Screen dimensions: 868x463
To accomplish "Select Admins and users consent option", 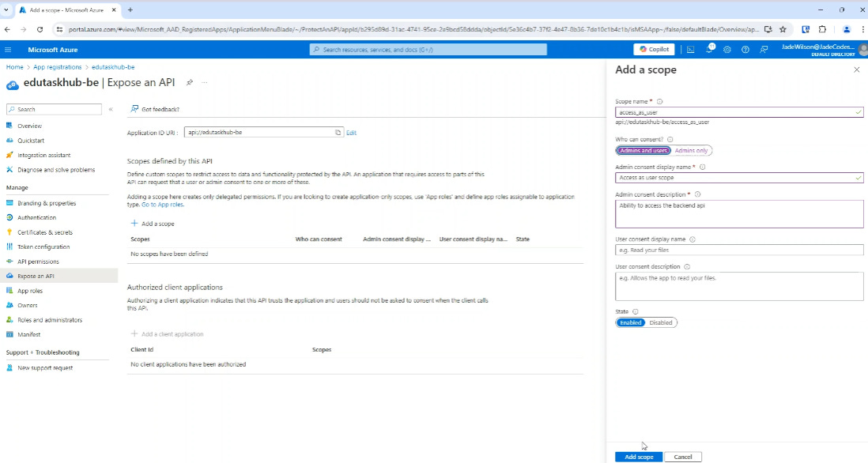I will click(643, 150).
